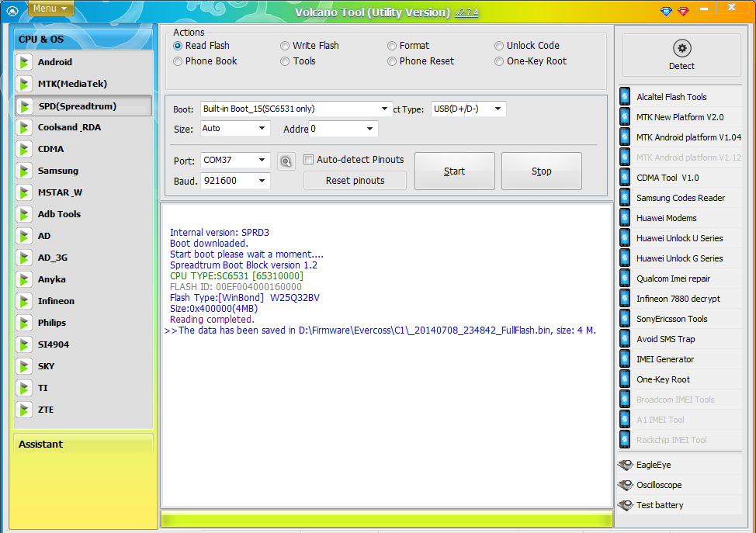Select the Format radio button
756x533 pixels.
tap(391, 46)
